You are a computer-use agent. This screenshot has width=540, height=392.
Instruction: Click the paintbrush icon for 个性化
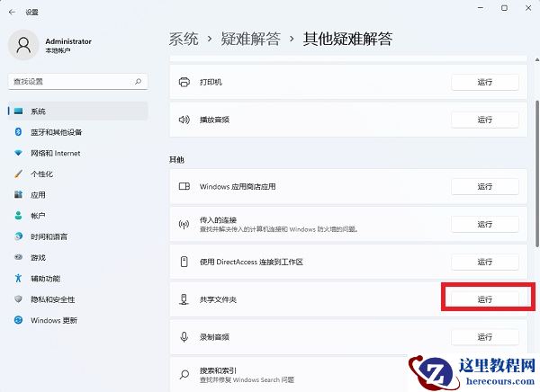point(18,174)
